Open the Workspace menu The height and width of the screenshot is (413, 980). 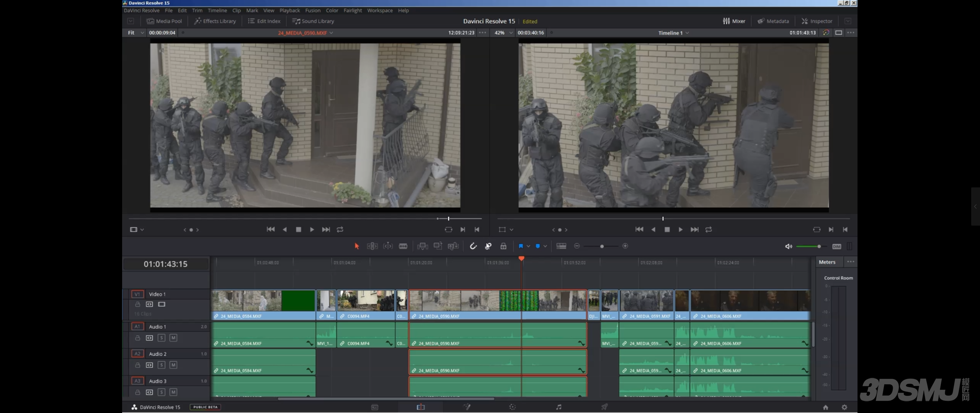click(x=380, y=10)
